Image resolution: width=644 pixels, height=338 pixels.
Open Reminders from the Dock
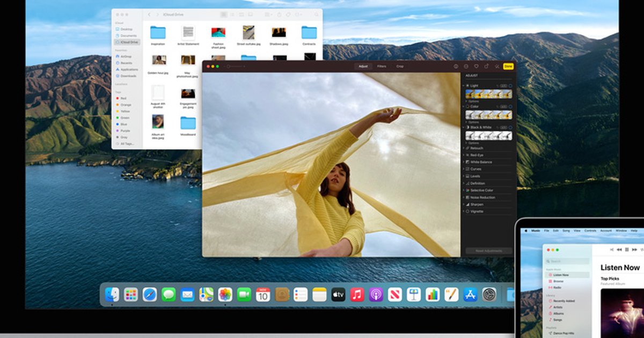(x=301, y=294)
